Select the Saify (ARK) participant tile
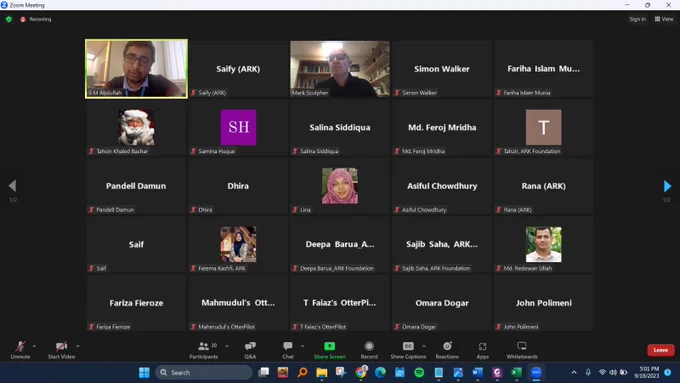Viewport: 680px width, 383px height. (238, 69)
